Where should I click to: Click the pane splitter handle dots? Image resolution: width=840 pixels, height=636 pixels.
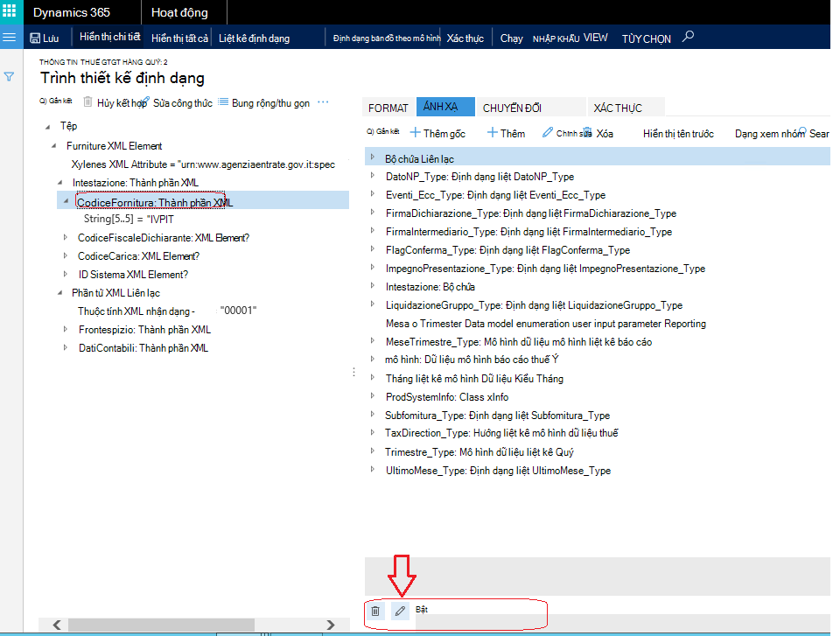pos(353,372)
